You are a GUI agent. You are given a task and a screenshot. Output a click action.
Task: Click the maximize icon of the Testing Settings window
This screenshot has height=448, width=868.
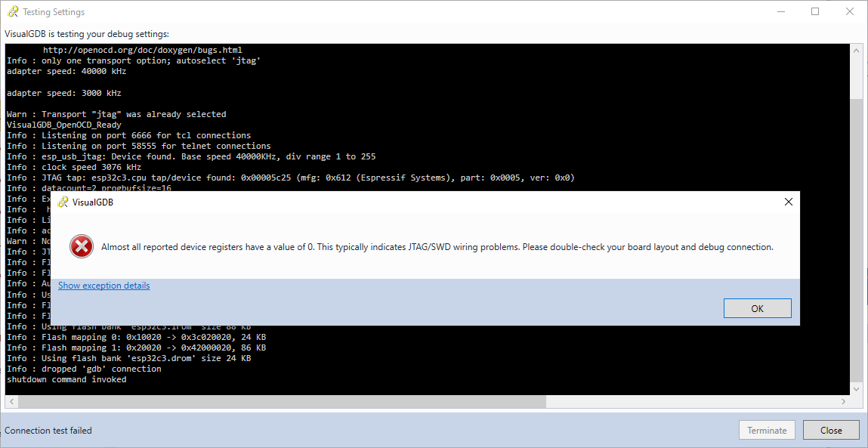point(815,11)
